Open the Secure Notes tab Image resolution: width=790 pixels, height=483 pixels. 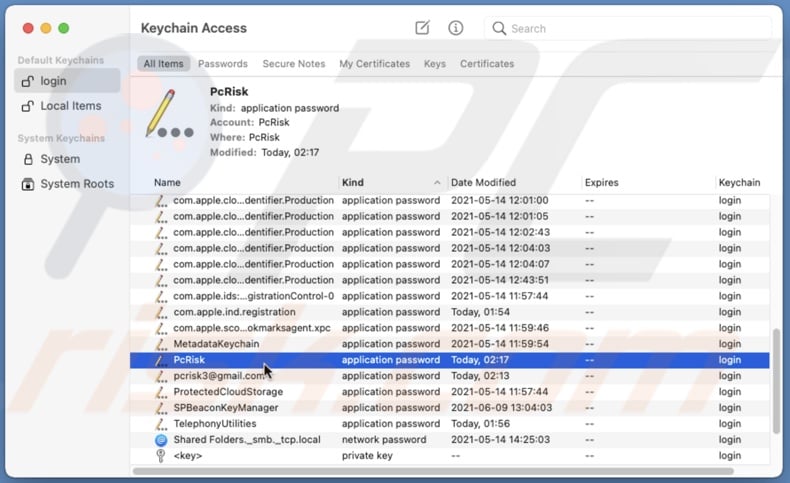click(x=293, y=64)
